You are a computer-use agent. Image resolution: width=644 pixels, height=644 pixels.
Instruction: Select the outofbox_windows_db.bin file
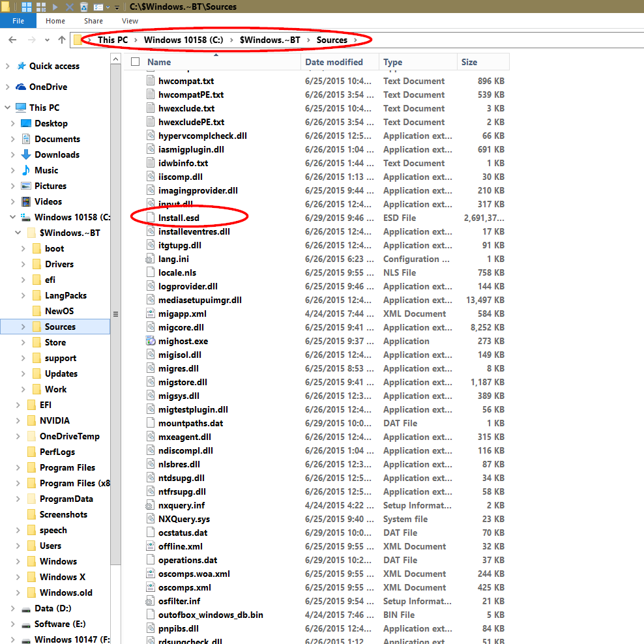tap(211, 615)
